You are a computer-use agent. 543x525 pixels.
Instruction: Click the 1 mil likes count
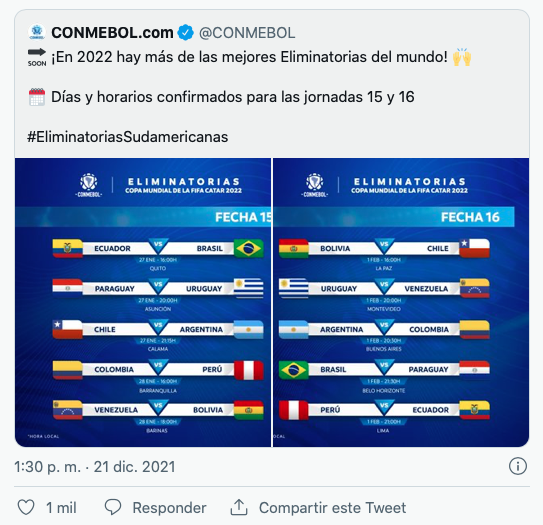[61, 508]
